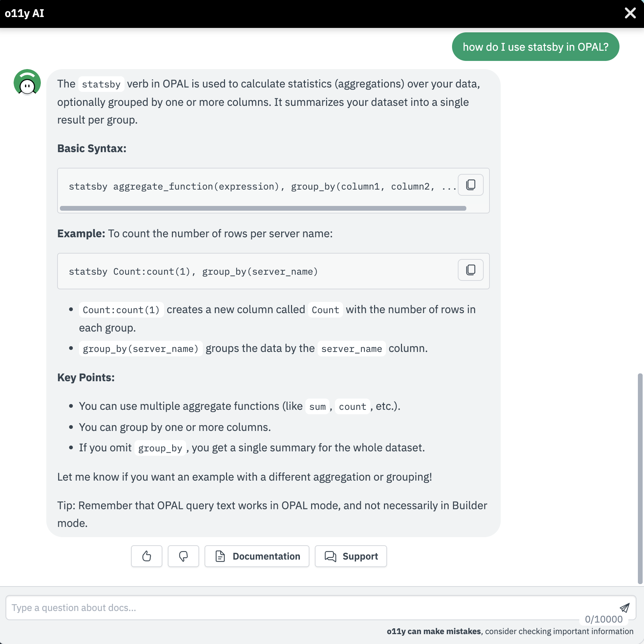Click the 'Key Points:' heading
Screen dimensions: 644x644
(x=86, y=377)
